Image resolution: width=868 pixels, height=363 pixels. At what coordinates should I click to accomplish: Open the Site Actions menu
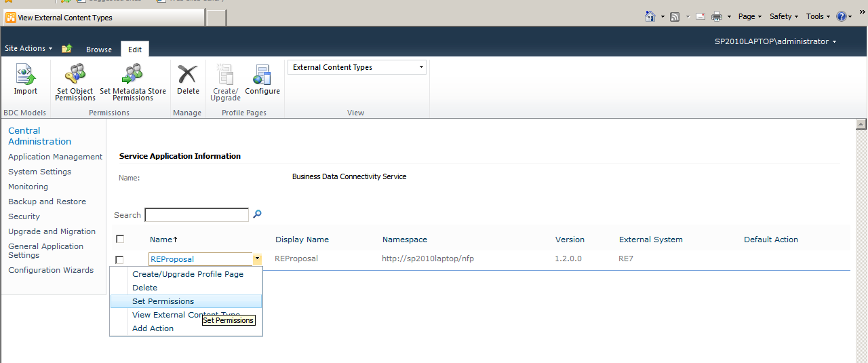[x=28, y=48]
